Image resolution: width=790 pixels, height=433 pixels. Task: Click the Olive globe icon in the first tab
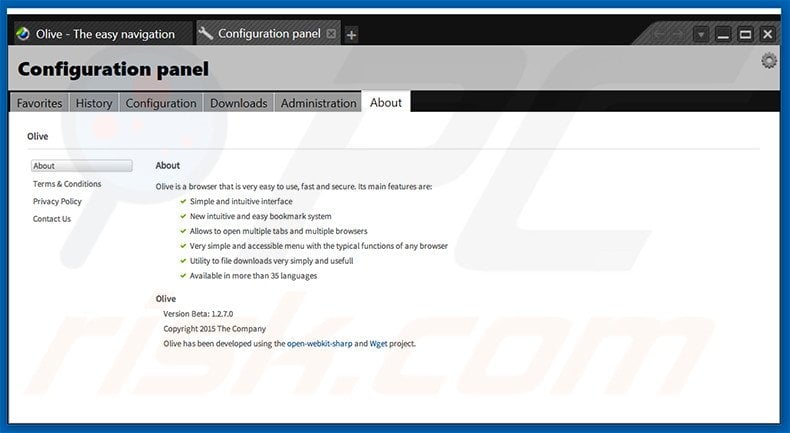(x=23, y=34)
